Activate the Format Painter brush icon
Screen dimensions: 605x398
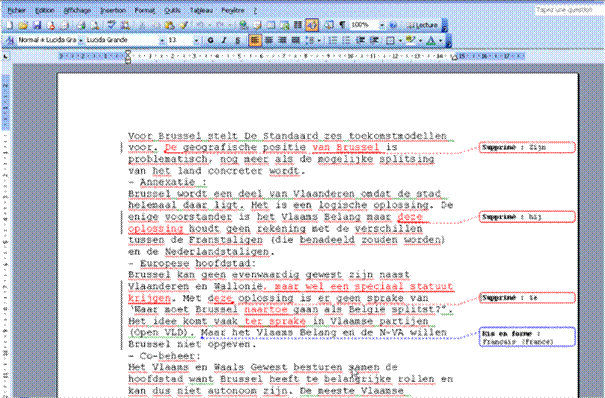click(183, 25)
